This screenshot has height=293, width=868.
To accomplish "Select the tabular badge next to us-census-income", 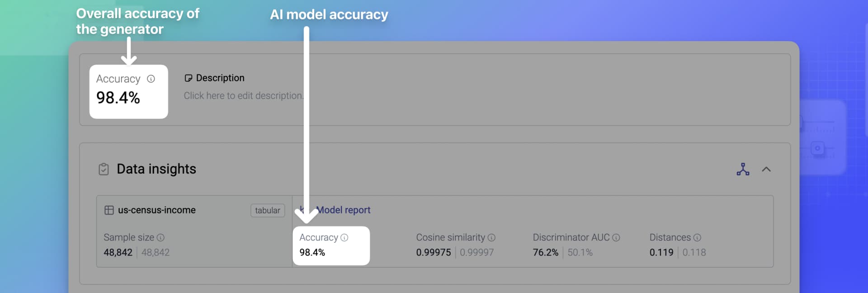I will point(267,210).
